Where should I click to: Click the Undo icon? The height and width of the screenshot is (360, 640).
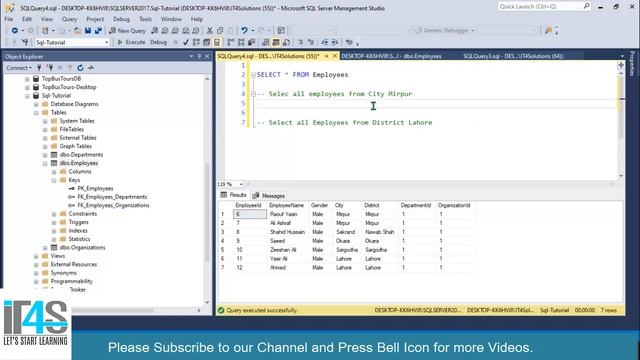(244, 31)
